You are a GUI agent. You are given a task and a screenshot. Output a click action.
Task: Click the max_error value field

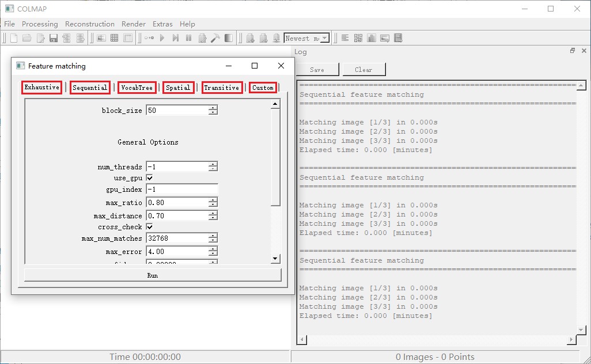(177, 251)
